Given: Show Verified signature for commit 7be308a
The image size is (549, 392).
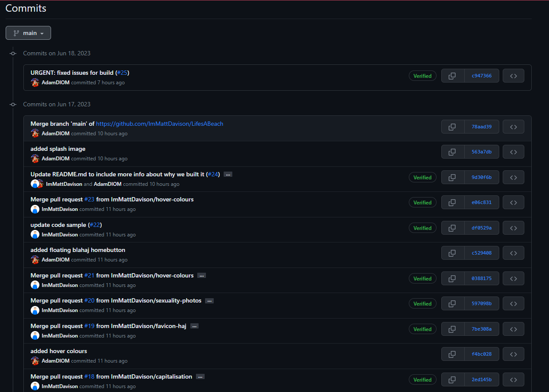Looking at the screenshot, I should [x=423, y=329].
